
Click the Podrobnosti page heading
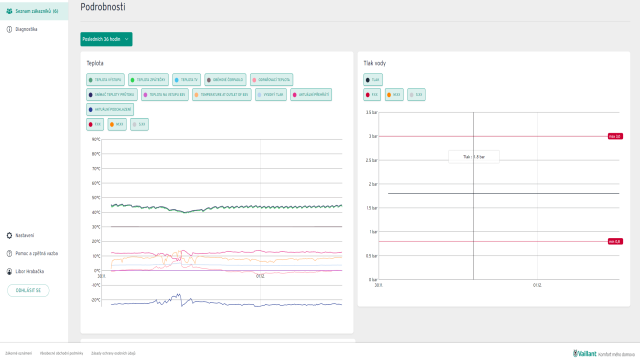(103, 7)
